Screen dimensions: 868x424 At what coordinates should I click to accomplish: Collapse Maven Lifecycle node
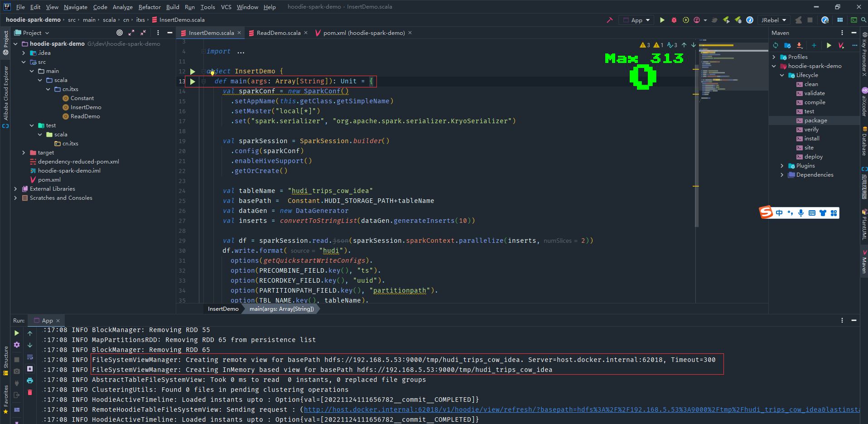tap(782, 75)
